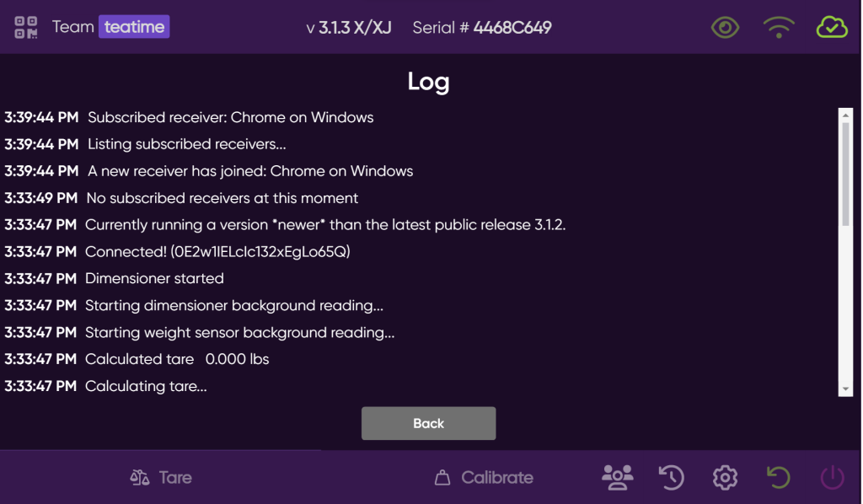Click the "Dimensioner started" log entry
This screenshot has width=863, height=504.
point(154,278)
